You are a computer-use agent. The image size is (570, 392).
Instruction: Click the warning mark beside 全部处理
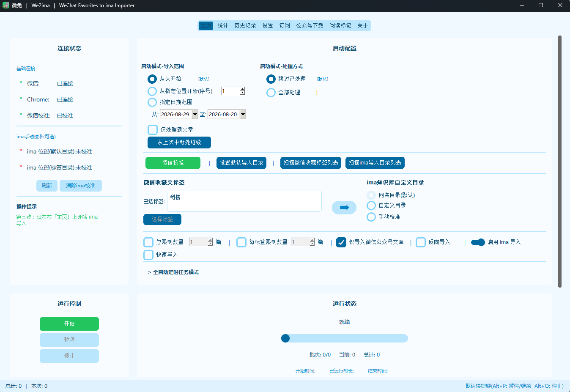317,92
